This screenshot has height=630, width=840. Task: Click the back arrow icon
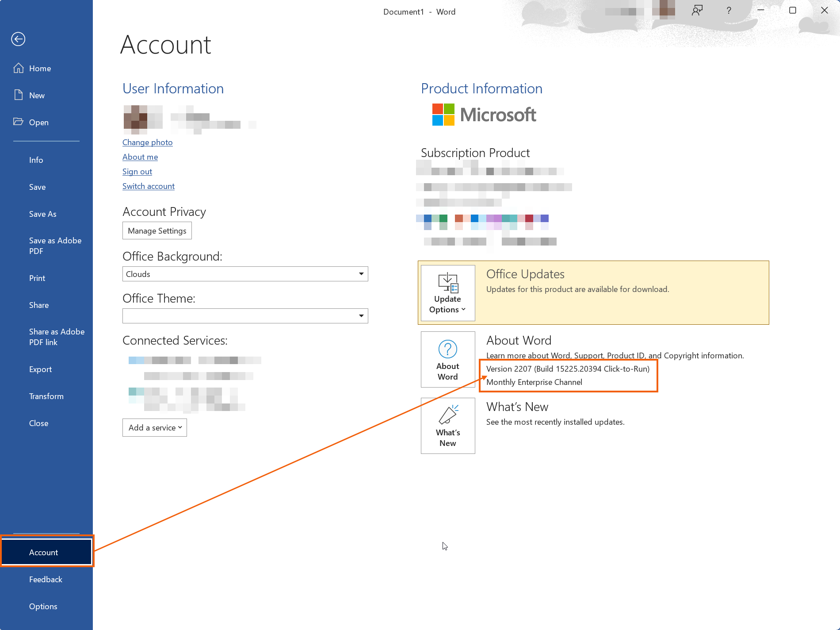click(18, 39)
